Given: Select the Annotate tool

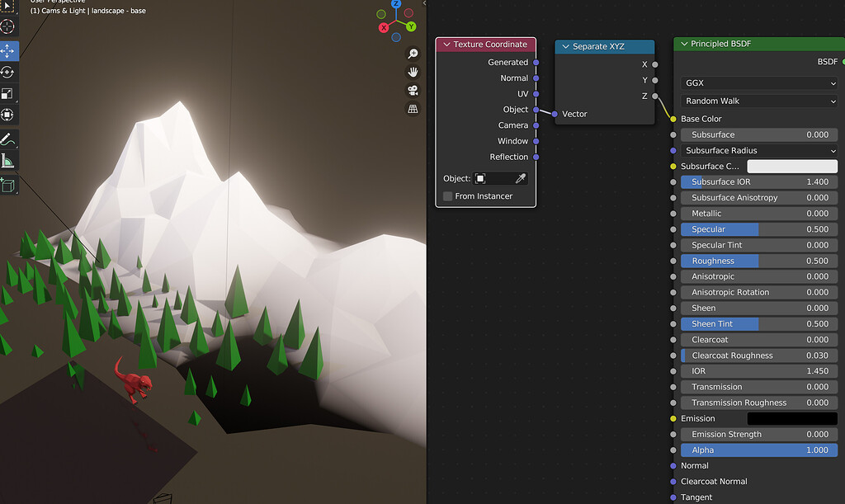Looking at the screenshot, I should (7, 139).
